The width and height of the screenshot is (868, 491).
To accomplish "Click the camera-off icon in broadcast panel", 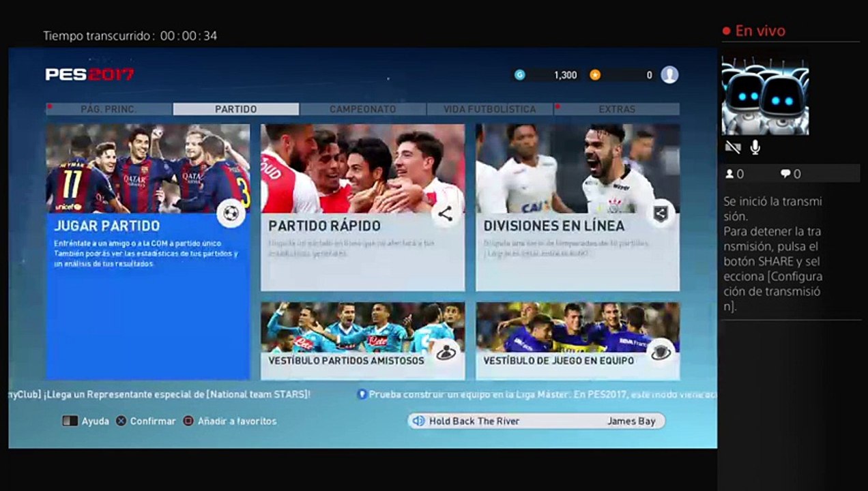I will click(734, 147).
